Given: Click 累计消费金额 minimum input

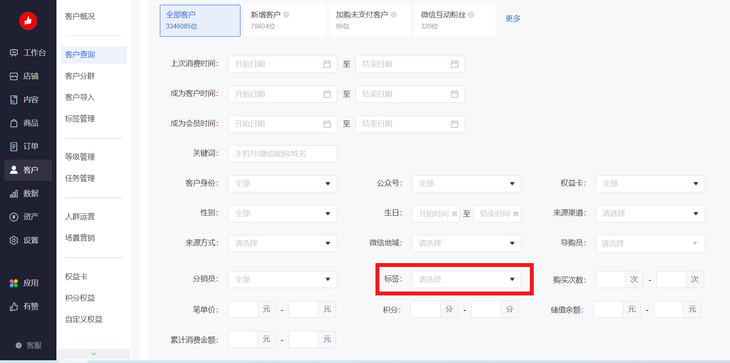Looking at the screenshot, I should pos(243,339).
